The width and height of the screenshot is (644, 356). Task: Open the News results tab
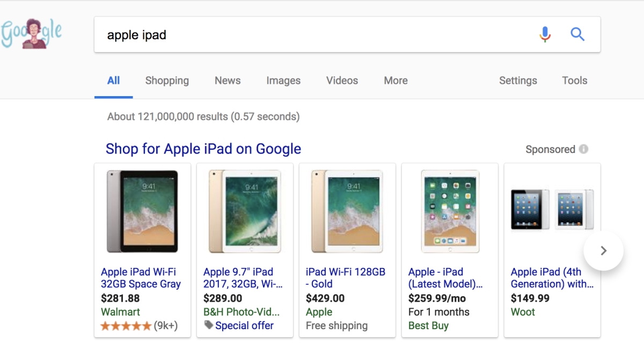point(227,80)
